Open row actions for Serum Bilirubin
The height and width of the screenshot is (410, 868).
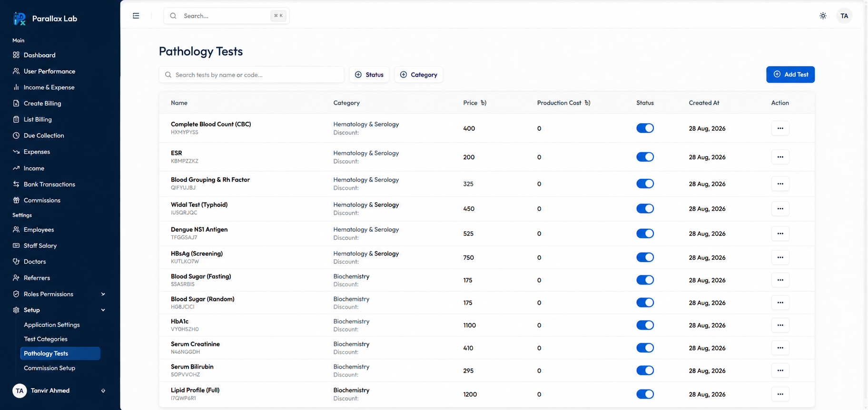(780, 371)
